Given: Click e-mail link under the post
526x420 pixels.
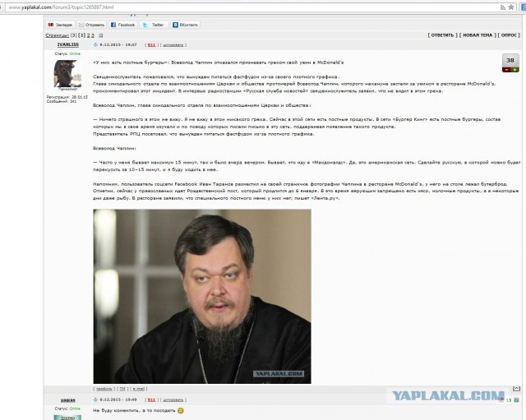Looking at the screenshot, I should [139, 389].
